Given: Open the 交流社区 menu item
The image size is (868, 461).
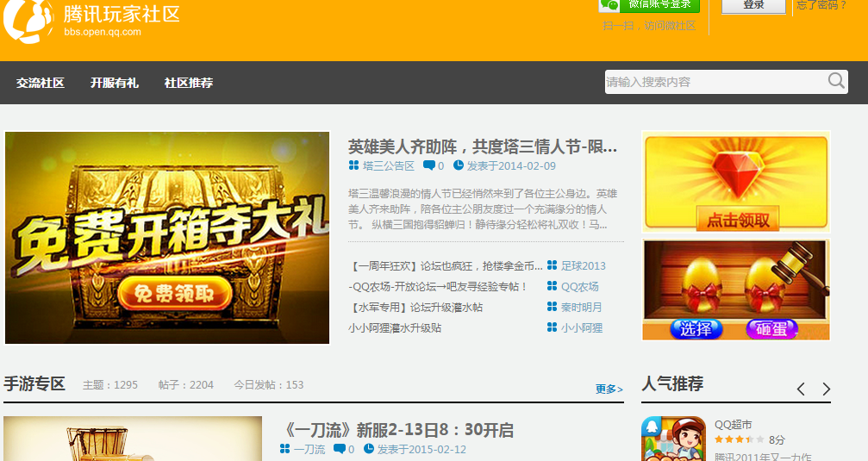Looking at the screenshot, I should [x=40, y=83].
